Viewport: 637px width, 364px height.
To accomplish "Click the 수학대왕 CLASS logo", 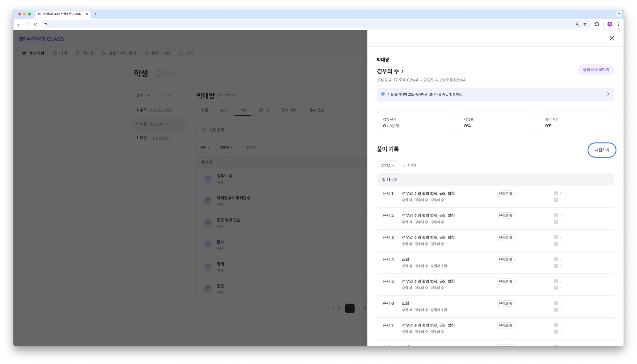I will pos(42,39).
